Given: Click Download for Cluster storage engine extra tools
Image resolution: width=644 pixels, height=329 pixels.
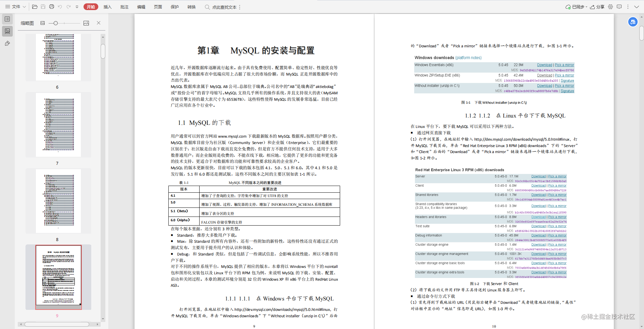Looking at the screenshot, I should 538,273.
